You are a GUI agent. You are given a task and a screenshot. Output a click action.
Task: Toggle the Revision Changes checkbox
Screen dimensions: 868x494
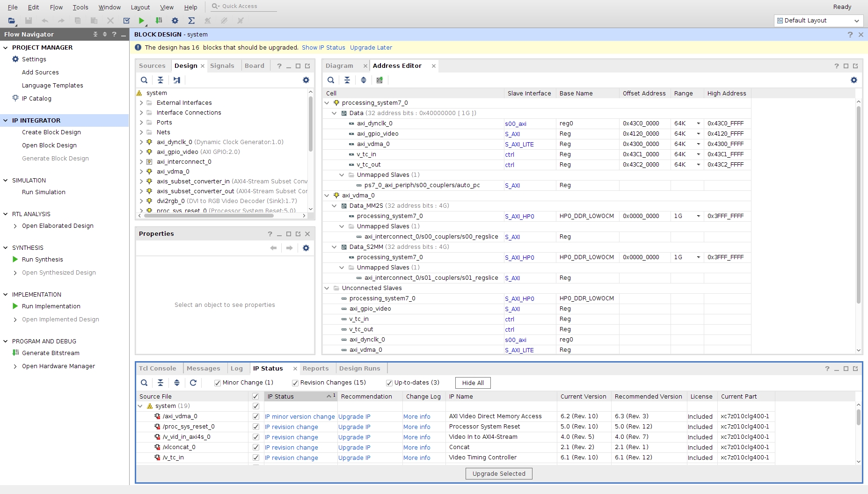[295, 383]
